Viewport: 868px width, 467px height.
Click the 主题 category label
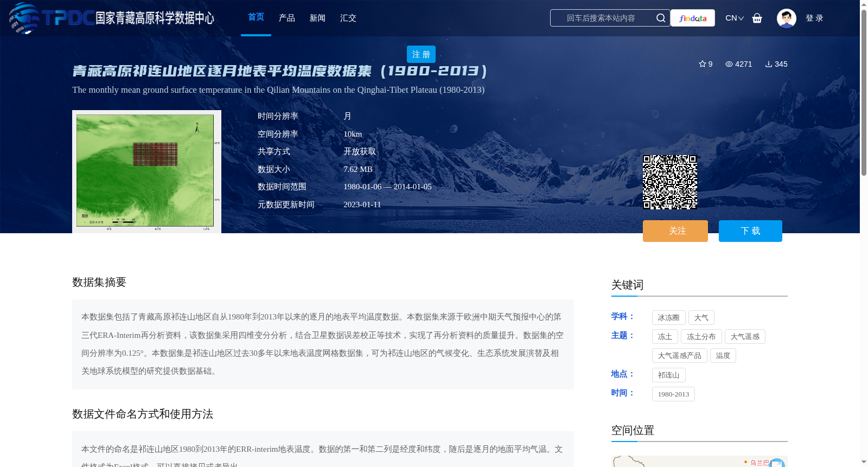tap(623, 335)
